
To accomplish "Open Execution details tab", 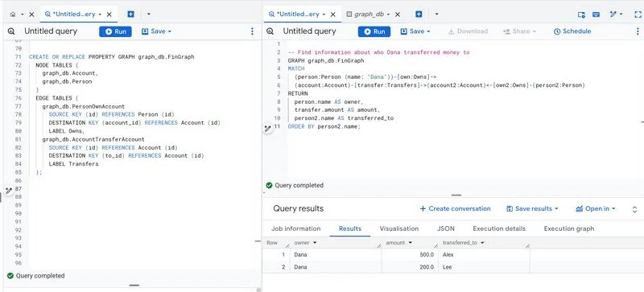I will (x=499, y=228).
